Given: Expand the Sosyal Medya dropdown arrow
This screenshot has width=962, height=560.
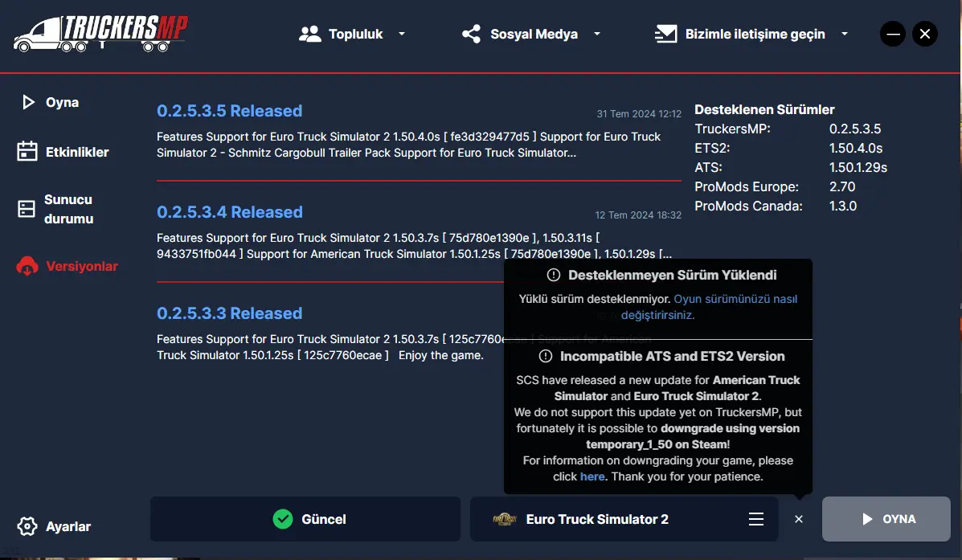Looking at the screenshot, I should (x=597, y=34).
